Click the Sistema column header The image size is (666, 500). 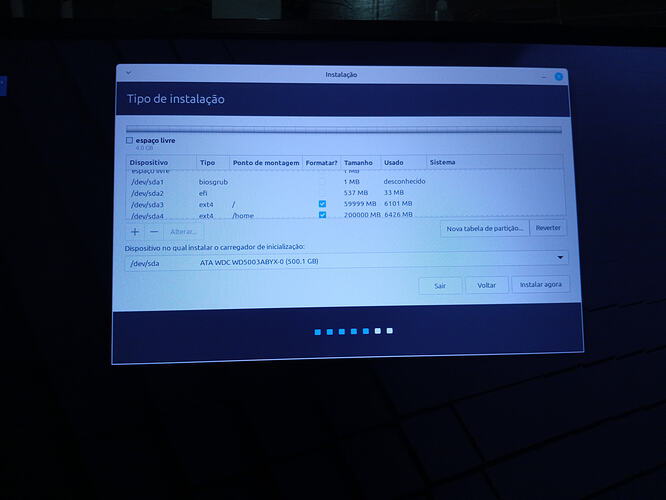point(495,162)
